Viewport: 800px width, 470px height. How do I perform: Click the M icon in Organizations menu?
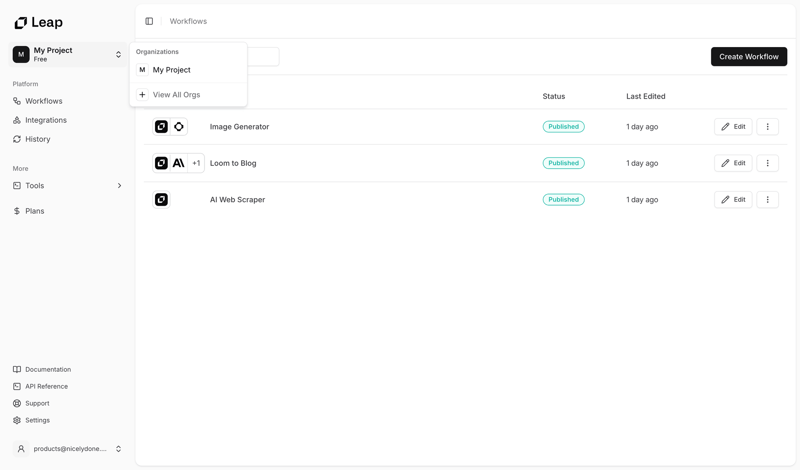(x=142, y=70)
